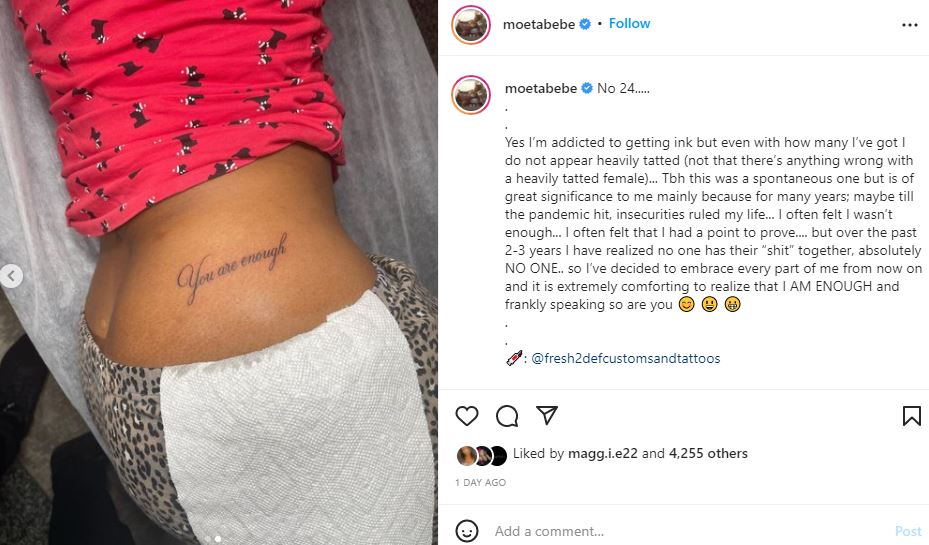Image resolution: width=929 pixels, height=545 pixels.
Task: Open magg.i.e22 liker profile
Action: point(603,454)
